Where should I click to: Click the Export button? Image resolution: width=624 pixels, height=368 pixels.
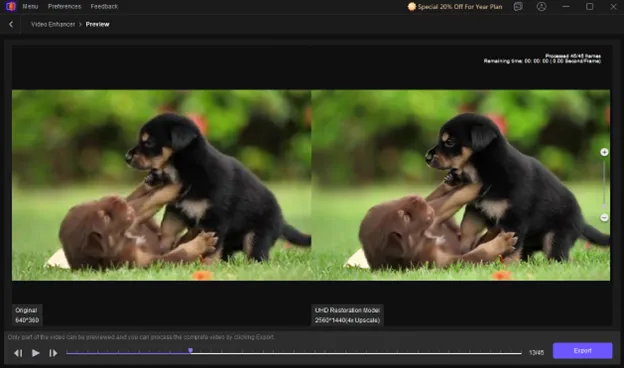coord(583,350)
